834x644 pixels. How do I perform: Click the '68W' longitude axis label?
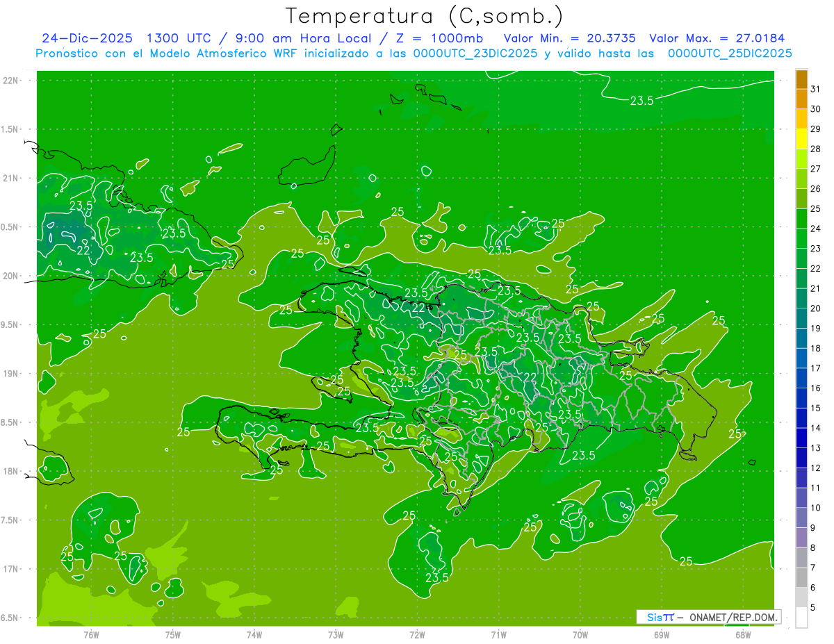tap(743, 634)
